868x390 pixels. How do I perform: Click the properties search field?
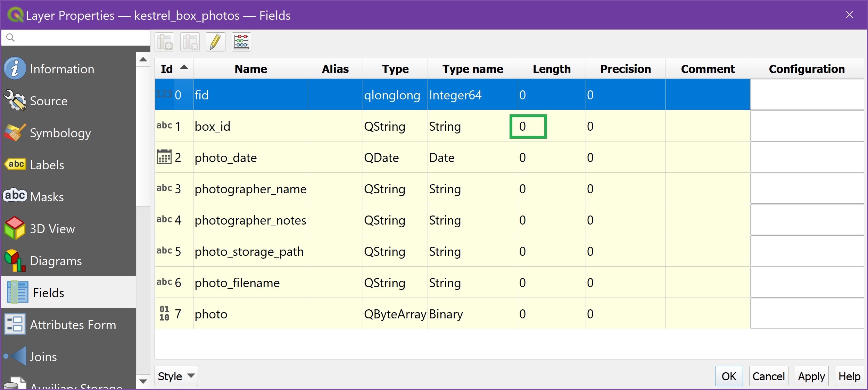(75, 38)
